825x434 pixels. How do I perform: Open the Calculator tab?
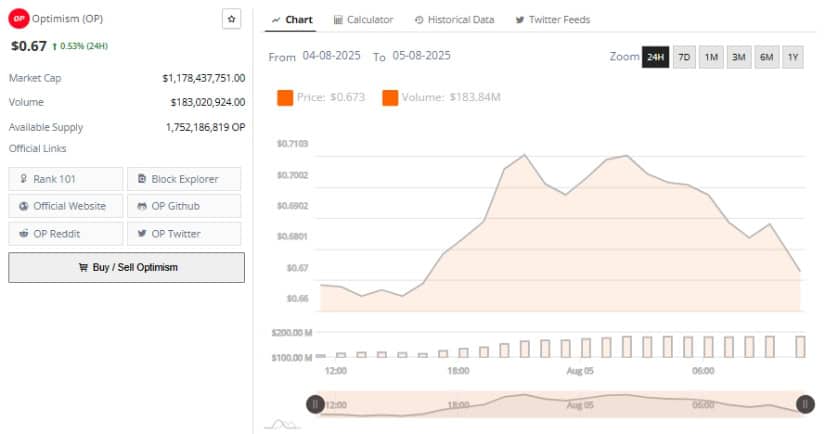[x=363, y=20]
